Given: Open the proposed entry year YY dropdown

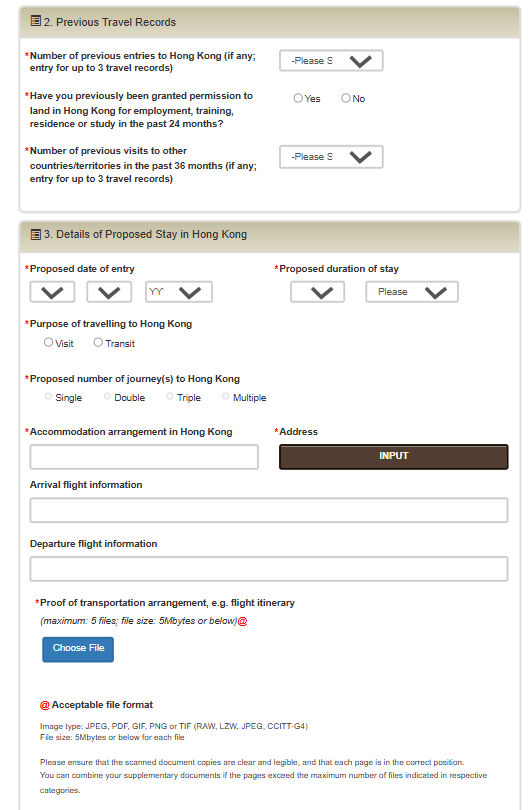Looking at the screenshot, I should click(x=179, y=292).
